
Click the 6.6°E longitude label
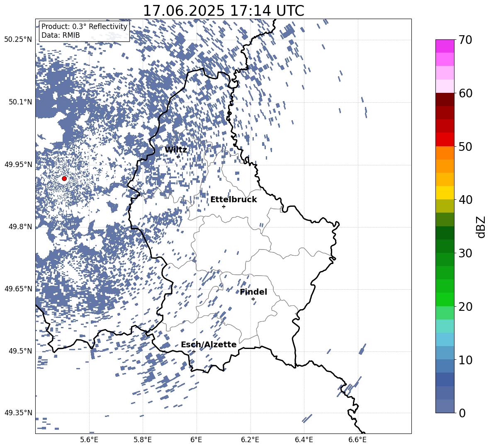[357, 440]
